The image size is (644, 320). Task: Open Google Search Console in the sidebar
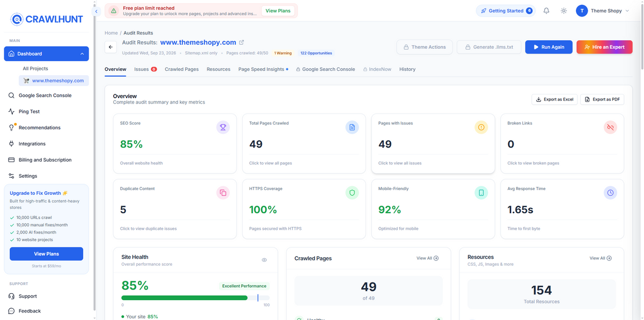tap(46, 96)
